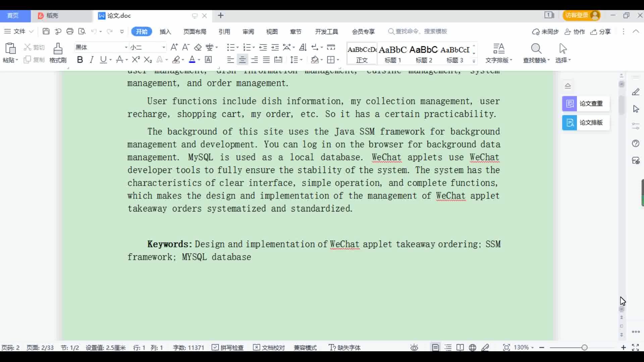Image resolution: width=644 pixels, height=362 pixels.
Task: Click the 论文排版 button
Action: [x=586, y=123]
